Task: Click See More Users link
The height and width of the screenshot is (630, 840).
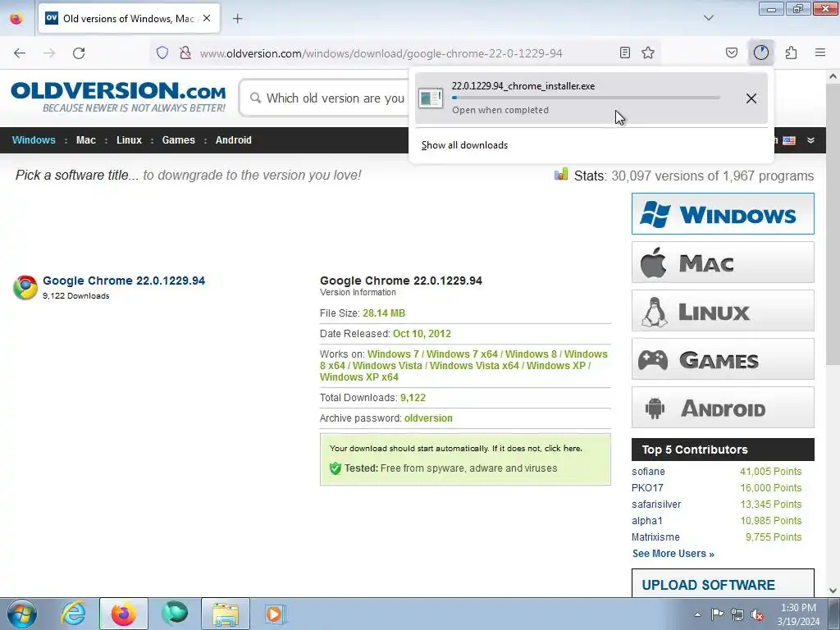Action: pyautogui.click(x=673, y=554)
